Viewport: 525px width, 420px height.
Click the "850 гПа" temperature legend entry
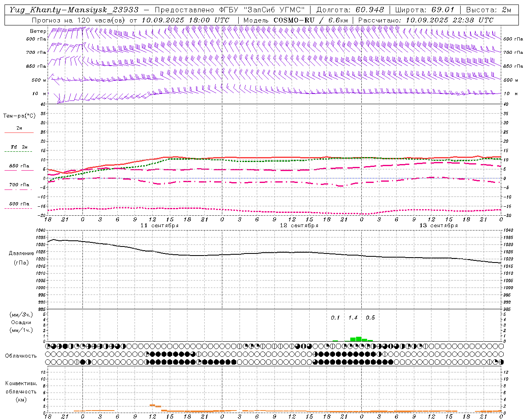[19, 166]
